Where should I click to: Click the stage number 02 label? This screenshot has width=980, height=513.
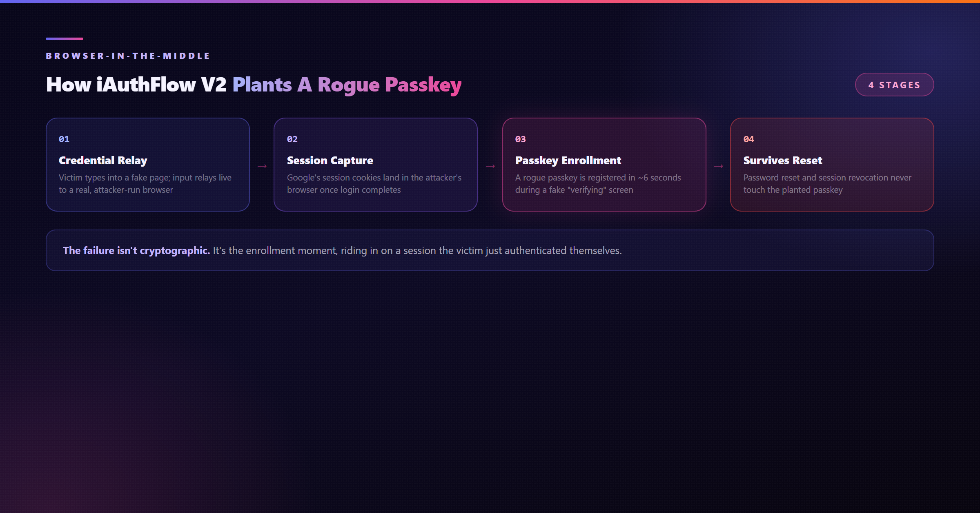point(292,139)
